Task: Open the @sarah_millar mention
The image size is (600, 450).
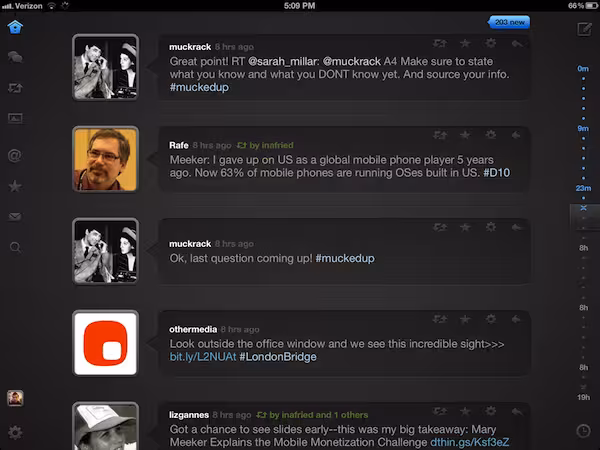Action: pos(283,61)
